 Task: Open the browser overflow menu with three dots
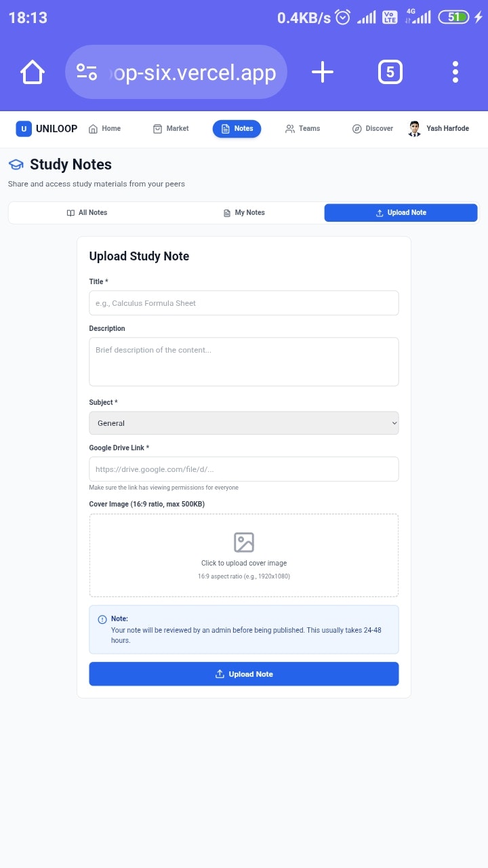[x=455, y=71]
